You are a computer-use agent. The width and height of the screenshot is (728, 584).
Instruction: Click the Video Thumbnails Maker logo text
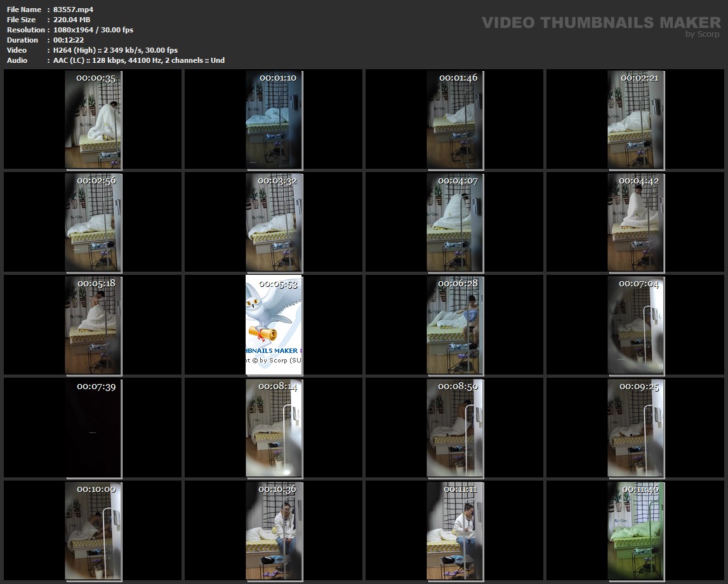coord(600,23)
